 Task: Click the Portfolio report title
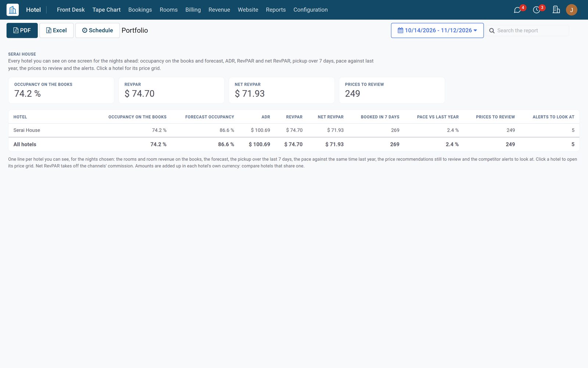click(x=135, y=30)
